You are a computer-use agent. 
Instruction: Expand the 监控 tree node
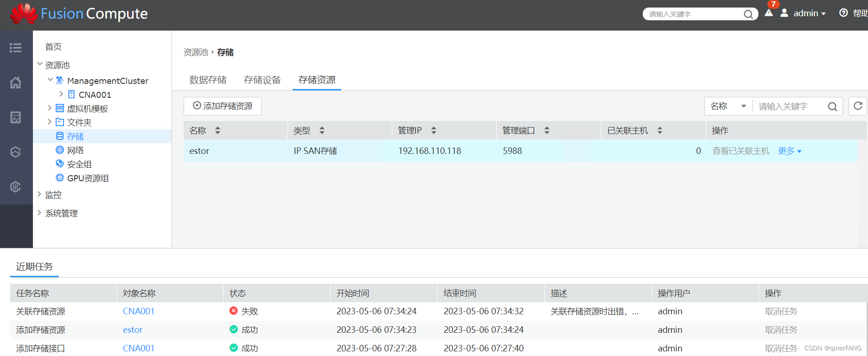(x=39, y=194)
